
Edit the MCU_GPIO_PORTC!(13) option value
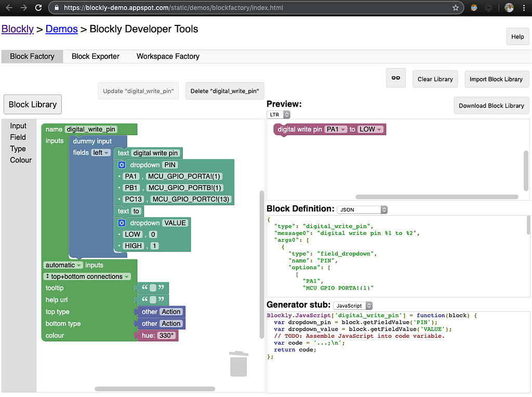(x=191, y=199)
